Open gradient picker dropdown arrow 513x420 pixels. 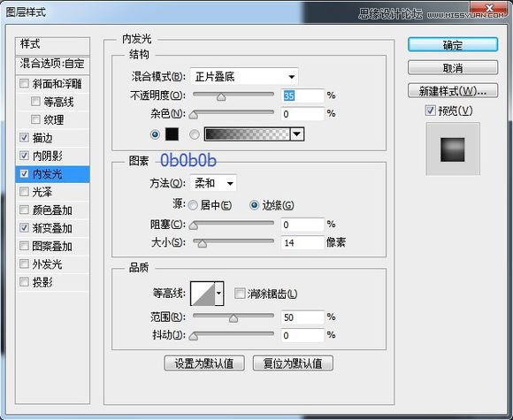[297, 134]
